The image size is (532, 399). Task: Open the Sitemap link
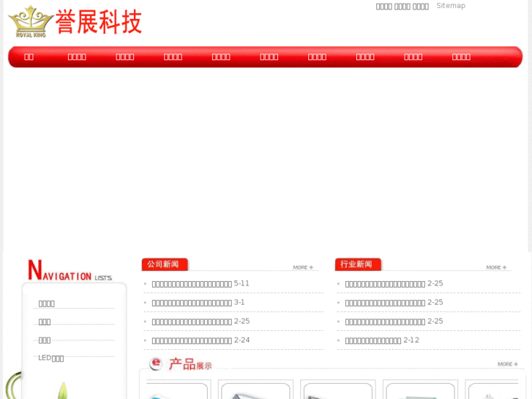point(451,6)
